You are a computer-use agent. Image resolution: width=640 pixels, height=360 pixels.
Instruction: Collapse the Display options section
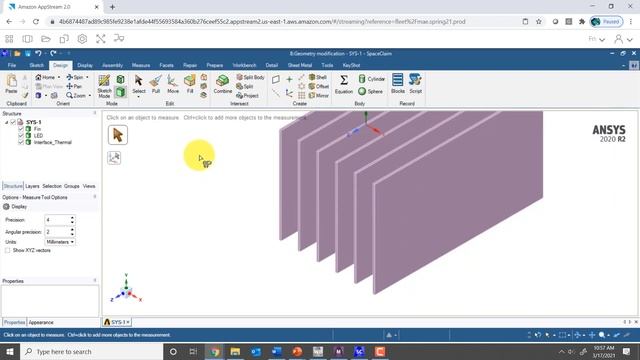(x=7, y=207)
